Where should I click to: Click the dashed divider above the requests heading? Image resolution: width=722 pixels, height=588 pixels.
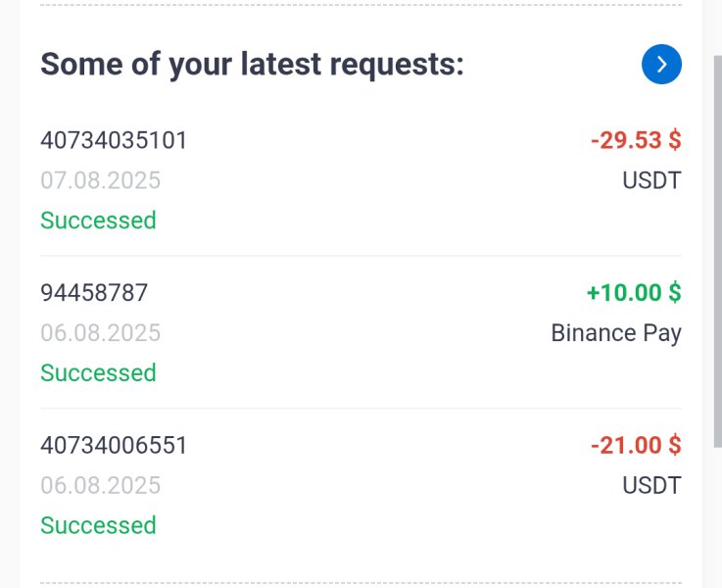(x=361, y=5)
